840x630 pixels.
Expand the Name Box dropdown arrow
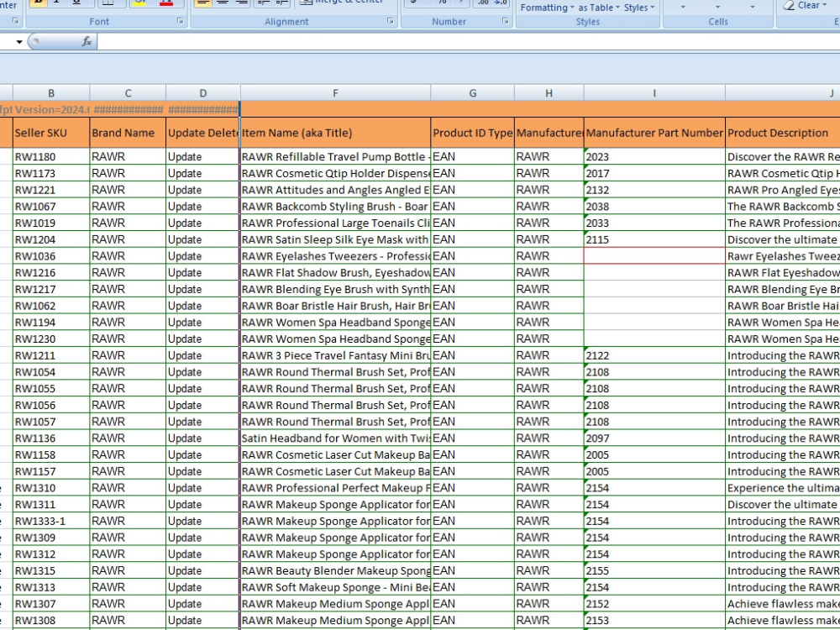coord(19,41)
